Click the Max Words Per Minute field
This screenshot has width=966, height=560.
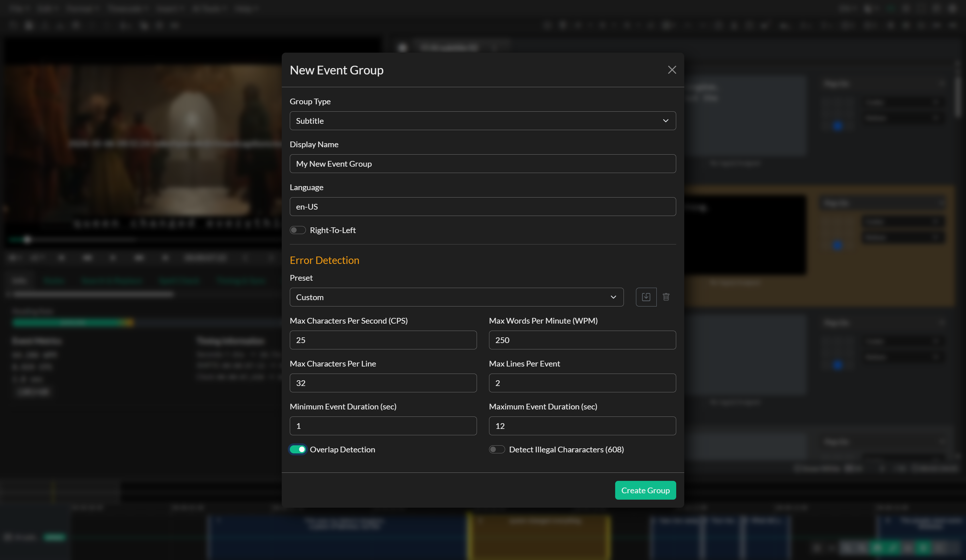(582, 340)
